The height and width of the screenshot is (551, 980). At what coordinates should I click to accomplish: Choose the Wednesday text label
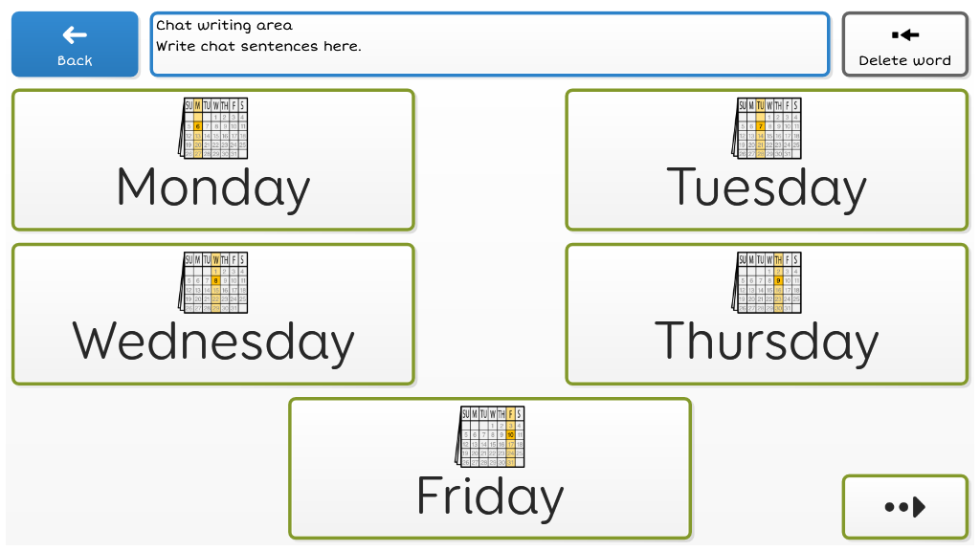point(213,342)
